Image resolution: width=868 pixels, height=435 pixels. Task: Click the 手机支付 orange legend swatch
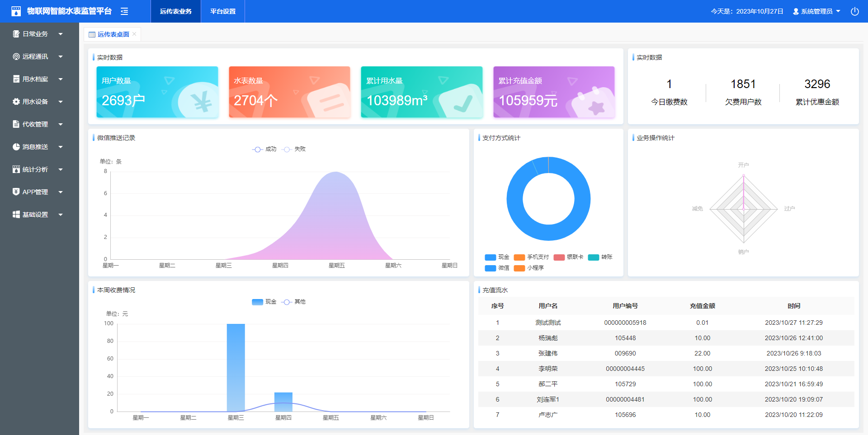(x=519, y=257)
